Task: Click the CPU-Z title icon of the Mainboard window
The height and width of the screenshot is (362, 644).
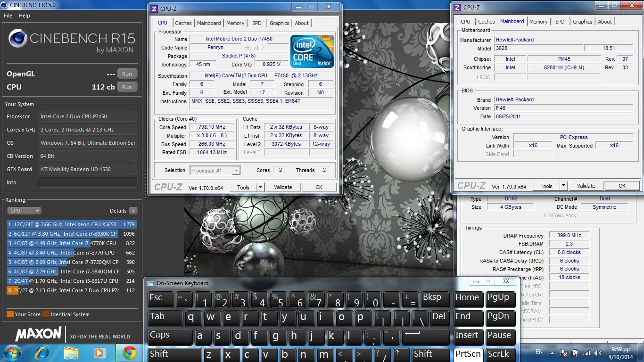Action: [x=457, y=7]
